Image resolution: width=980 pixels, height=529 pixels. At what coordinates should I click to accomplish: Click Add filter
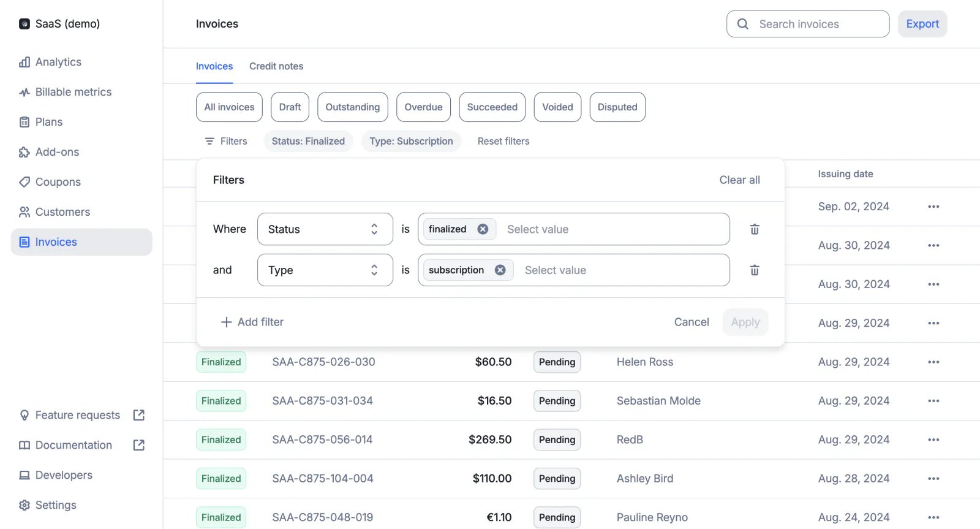coord(252,322)
